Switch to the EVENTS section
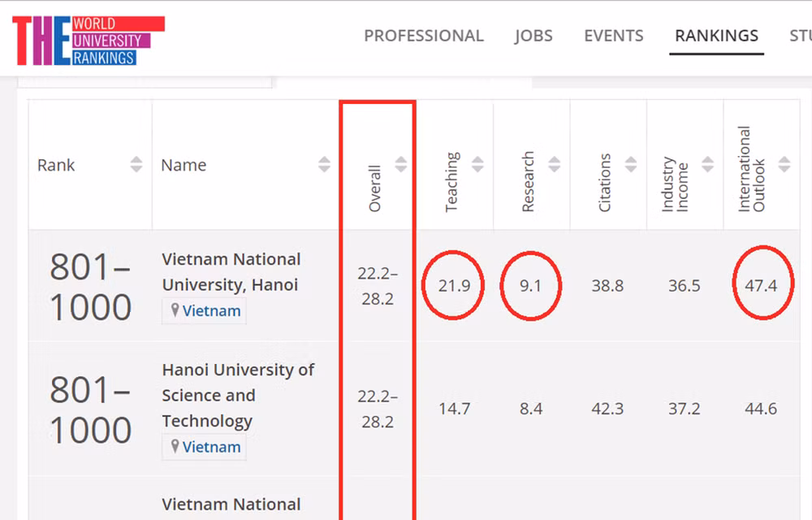812x520 pixels. click(613, 36)
